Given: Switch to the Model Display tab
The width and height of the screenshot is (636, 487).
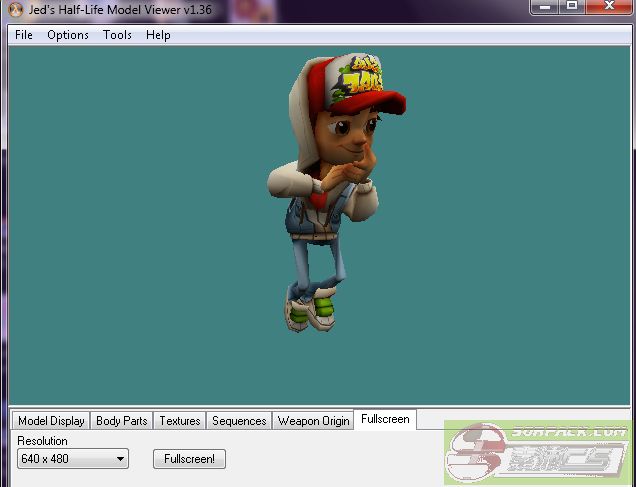Looking at the screenshot, I should (x=51, y=420).
